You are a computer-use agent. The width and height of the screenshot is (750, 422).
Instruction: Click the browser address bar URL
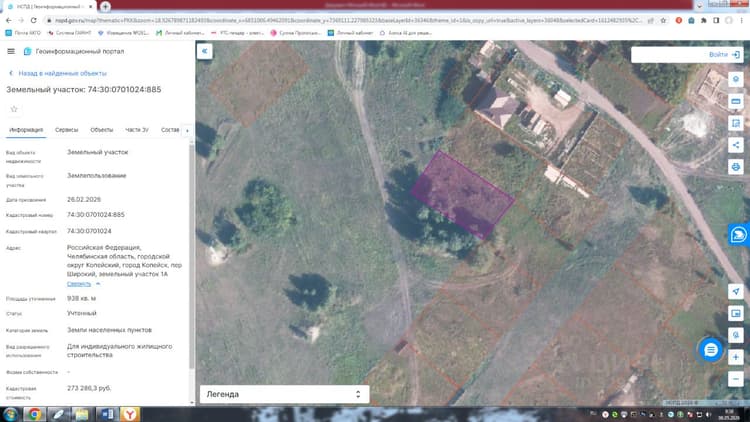click(348, 20)
